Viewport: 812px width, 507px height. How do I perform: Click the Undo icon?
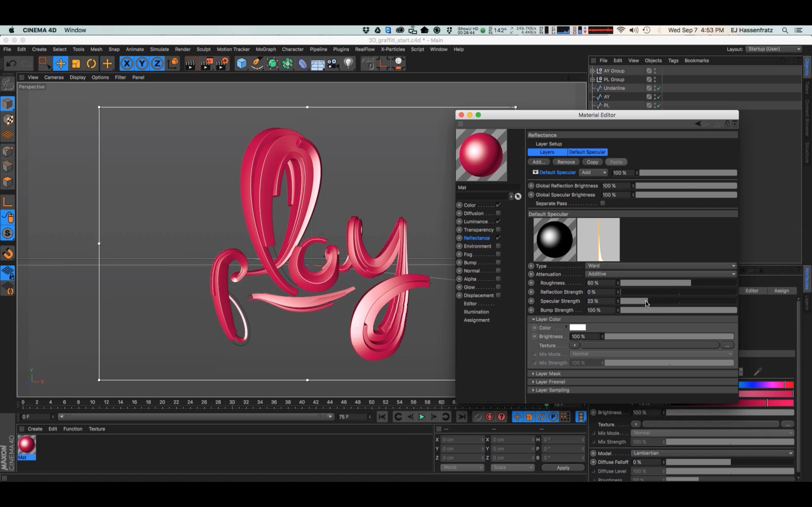pyautogui.click(x=11, y=63)
